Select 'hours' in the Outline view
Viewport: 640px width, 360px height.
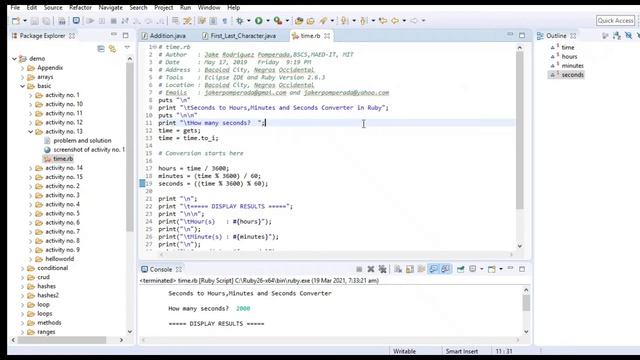pyautogui.click(x=569, y=56)
